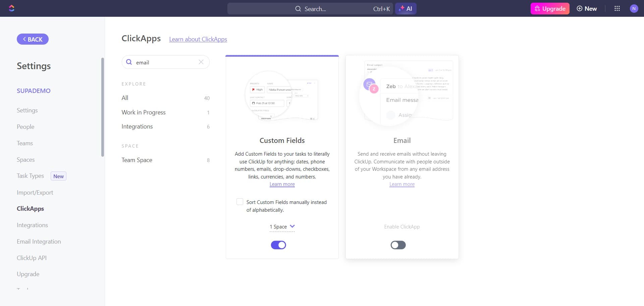Click the ClickUp logo in top-left corner
This screenshot has height=306, width=644.
12,8
